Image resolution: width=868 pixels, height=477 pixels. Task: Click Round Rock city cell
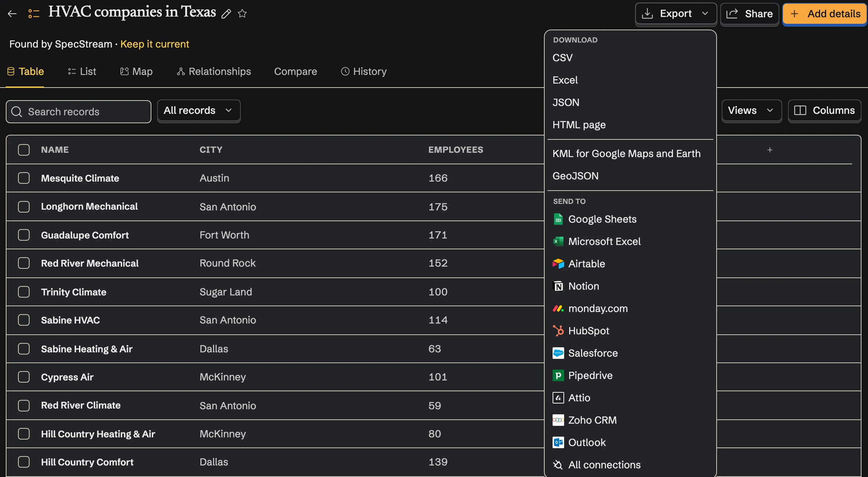[x=227, y=263]
